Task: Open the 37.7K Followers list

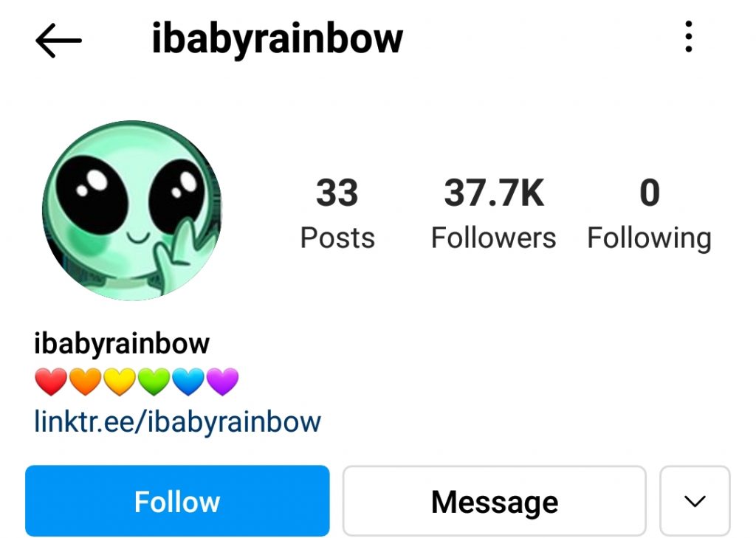Action: (494, 213)
